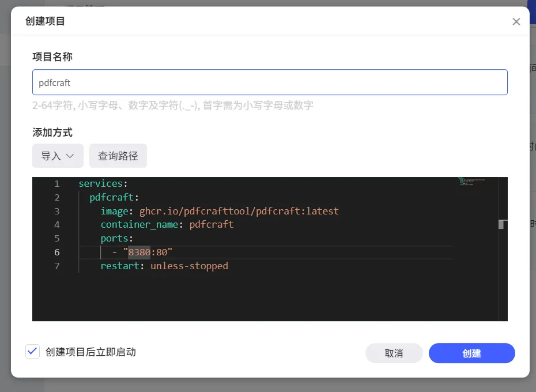Click line number 6 in gutter
The width and height of the screenshot is (536, 392).
click(x=56, y=252)
